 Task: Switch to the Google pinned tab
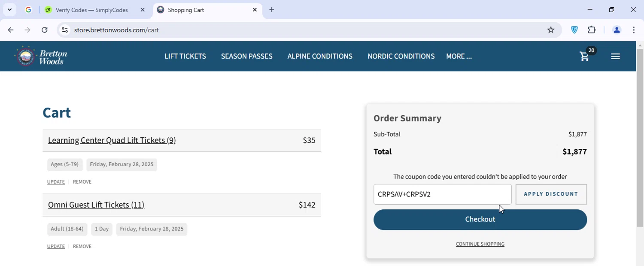[28, 10]
